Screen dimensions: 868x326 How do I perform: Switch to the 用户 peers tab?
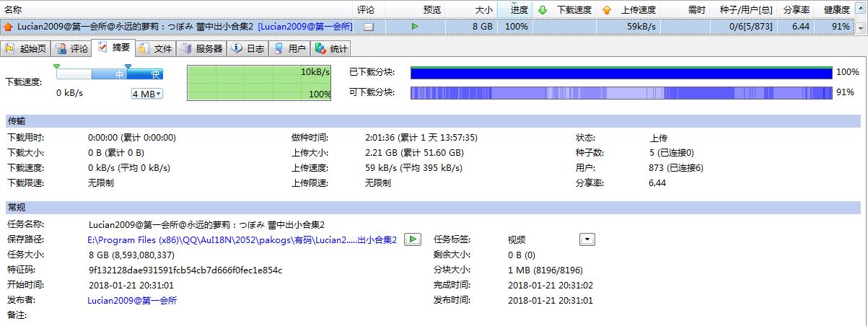289,49
